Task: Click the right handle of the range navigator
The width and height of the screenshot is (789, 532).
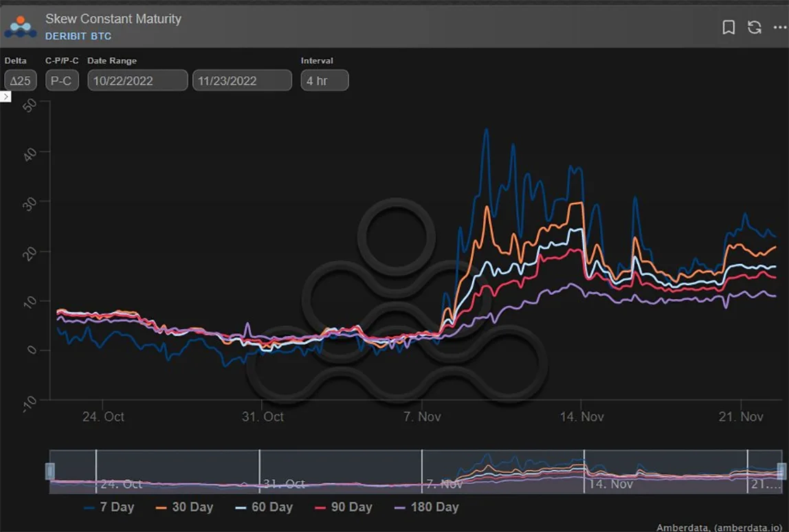Action: tap(781, 472)
